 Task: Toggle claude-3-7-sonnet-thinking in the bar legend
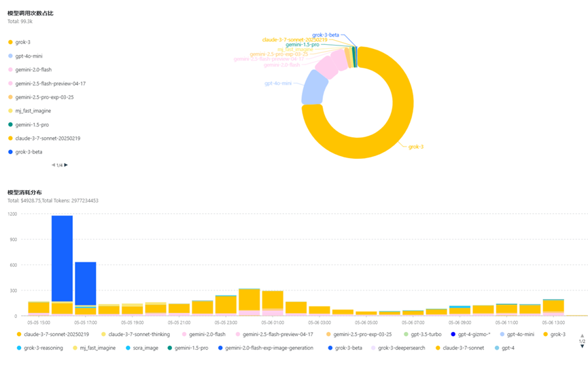135,334
